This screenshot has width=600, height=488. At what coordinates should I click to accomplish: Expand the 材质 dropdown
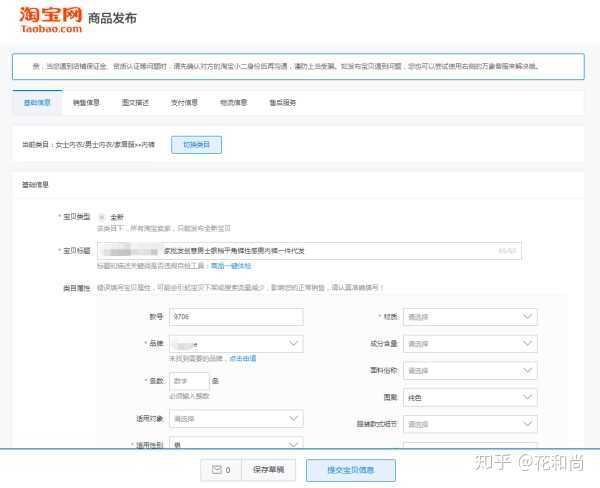coord(469,317)
